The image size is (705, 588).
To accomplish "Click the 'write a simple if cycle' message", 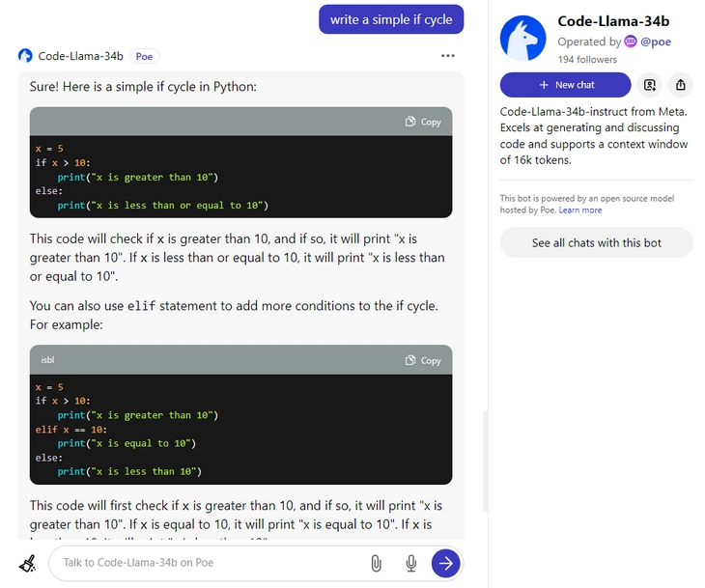I will 391,19.
